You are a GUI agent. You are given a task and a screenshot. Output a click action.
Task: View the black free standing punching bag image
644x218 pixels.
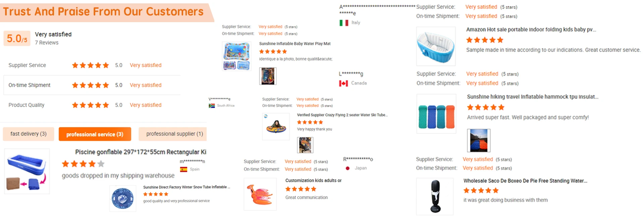point(435,196)
